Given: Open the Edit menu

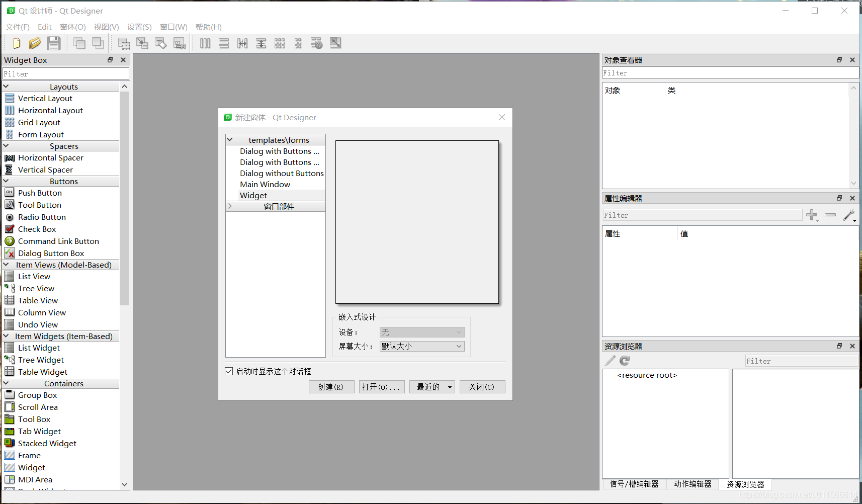Looking at the screenshot, I should pyautogui.click(x=45, y=27).
